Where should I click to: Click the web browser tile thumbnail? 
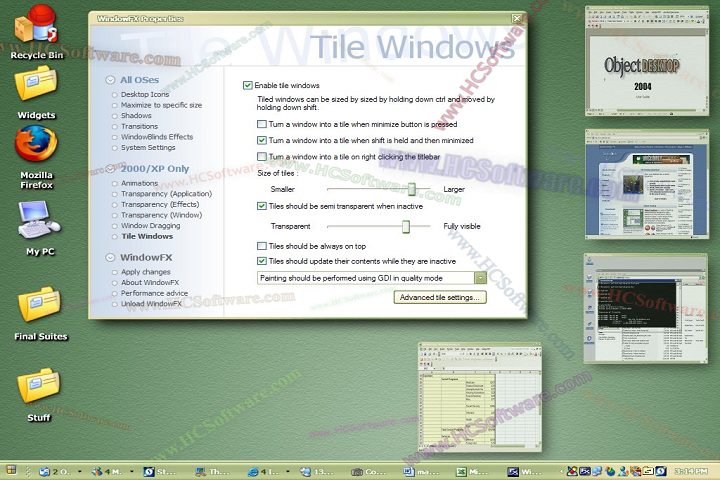[x=647, y=184]
